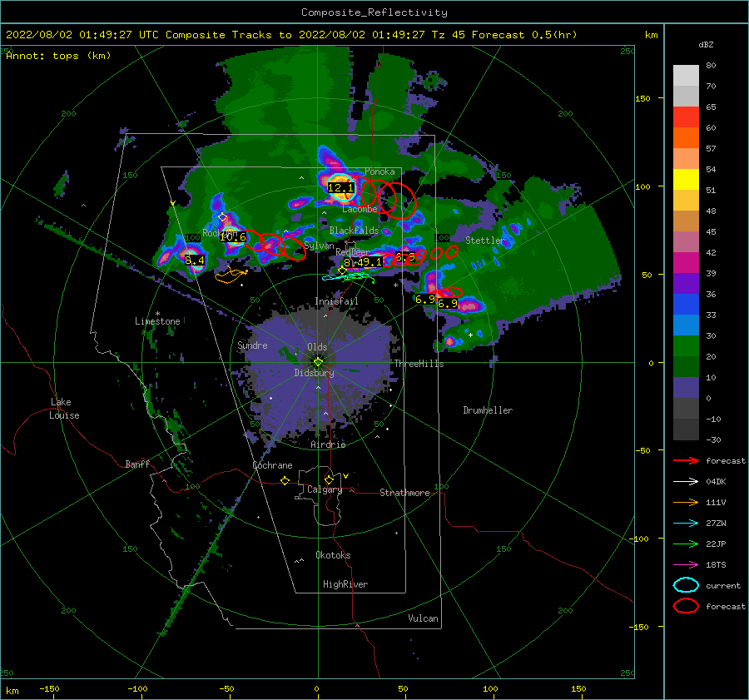
Task: Click the Limestone label
Action: 157,321
